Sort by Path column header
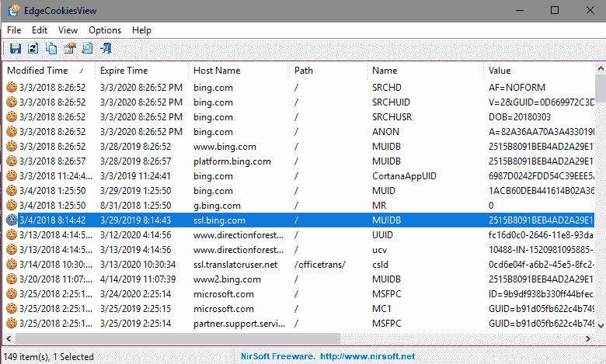Screen dimensions: 606x364 (329, 71)
